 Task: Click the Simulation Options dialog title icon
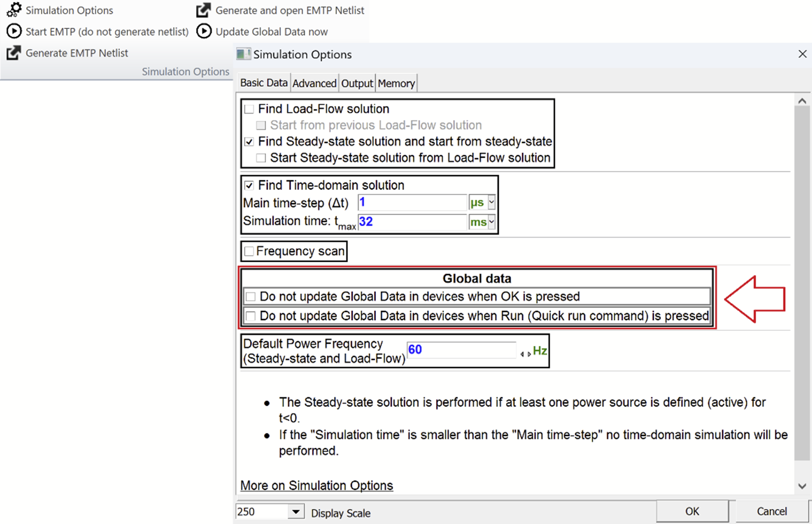243,54
